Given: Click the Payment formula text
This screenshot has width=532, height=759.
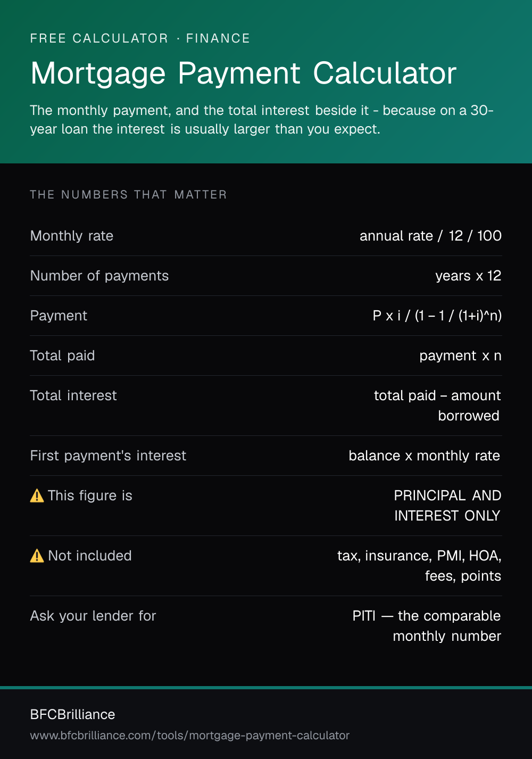Looking at the screenshot, I should 437,316.
